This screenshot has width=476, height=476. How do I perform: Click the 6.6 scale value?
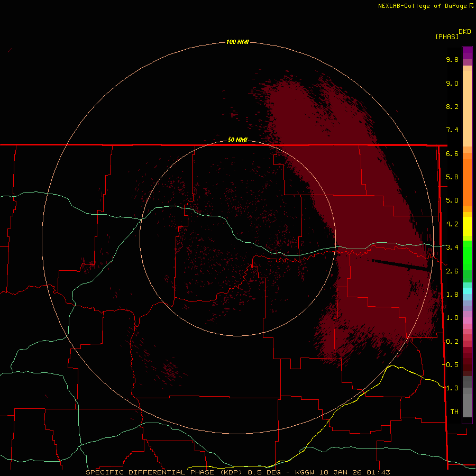452,153
